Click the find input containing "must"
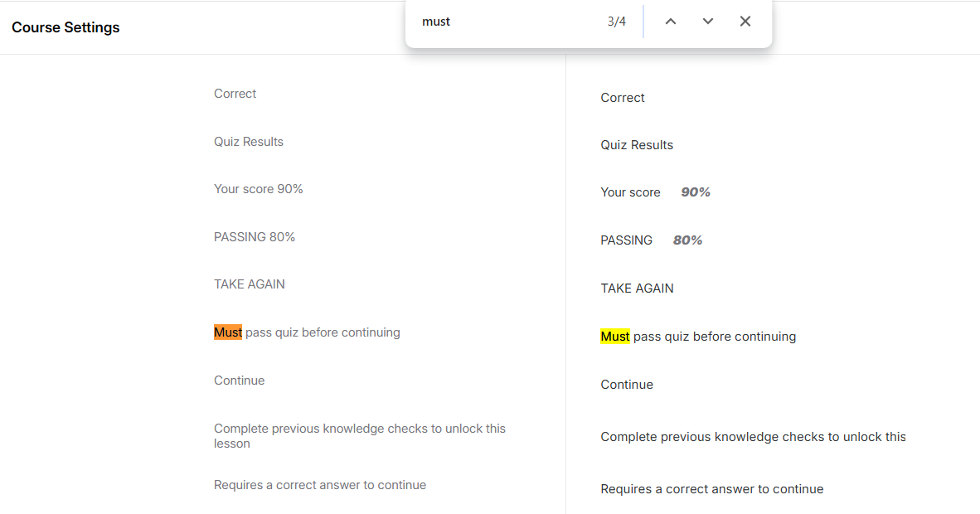Image resolution: width=980 pixels, height=514 pixels. tap(506, 22)
